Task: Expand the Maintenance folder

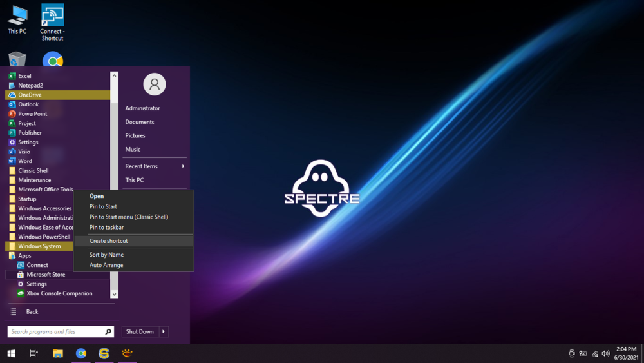Action: (57, 180)
